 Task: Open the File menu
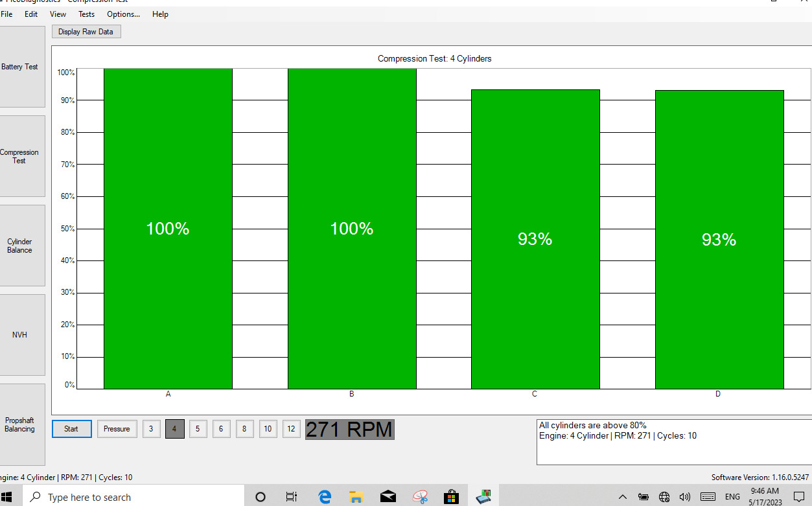pyautogui.click(x=6, y=14)
